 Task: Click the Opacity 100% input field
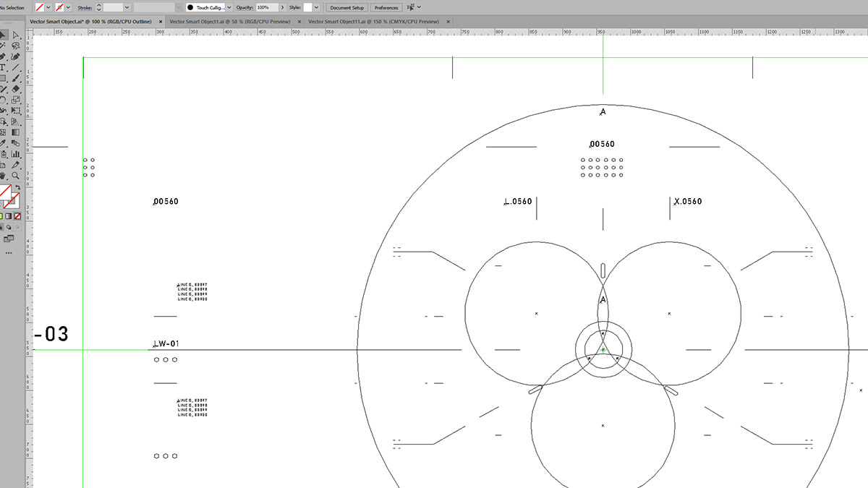(267, 7)
